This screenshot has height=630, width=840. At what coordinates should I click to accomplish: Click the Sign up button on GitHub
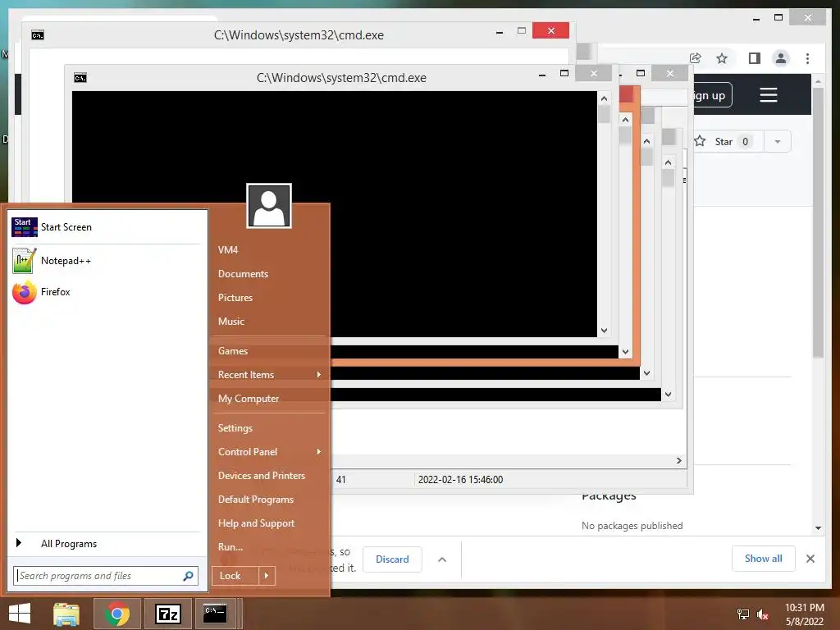[711, 95]
